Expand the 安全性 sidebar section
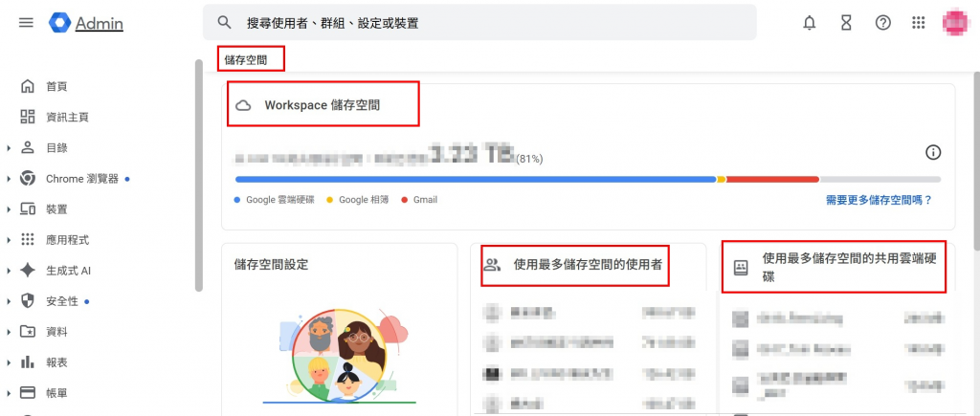980x416 pixels. pyautogui.click(x=9, y=301)
